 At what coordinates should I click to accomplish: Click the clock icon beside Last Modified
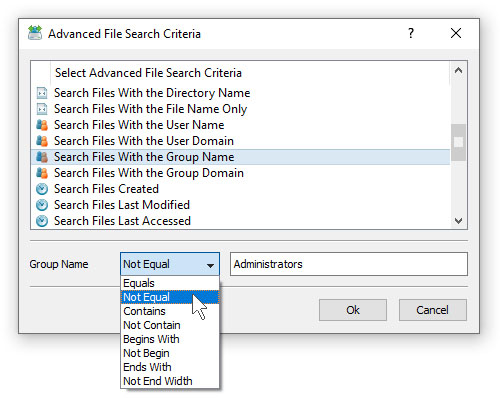click(x=42, y=205)
